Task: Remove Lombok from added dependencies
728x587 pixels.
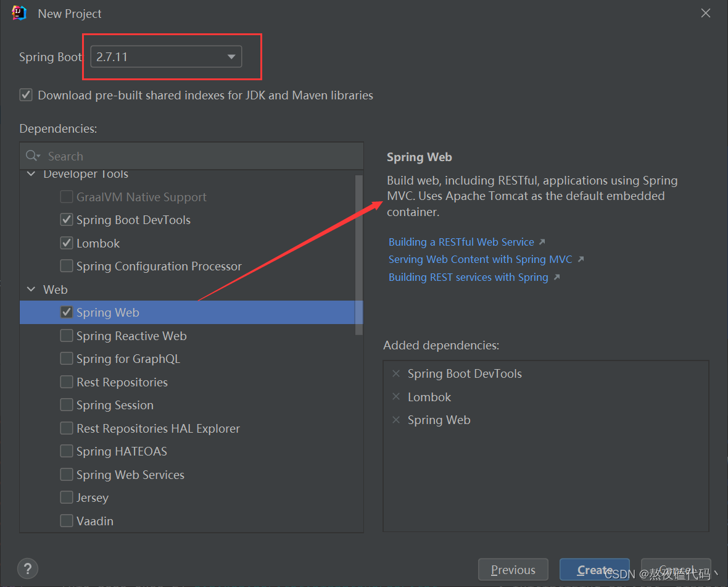Action: [x=396, y=397]
